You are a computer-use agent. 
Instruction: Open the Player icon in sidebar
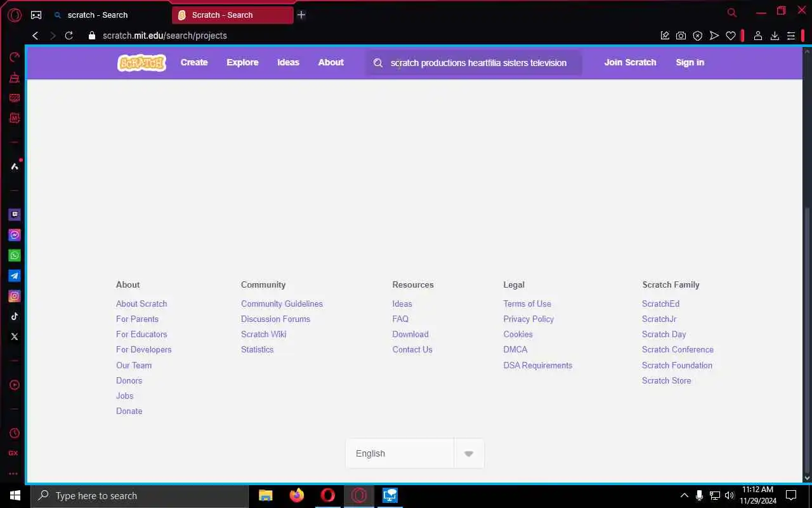click(x=14, y=385)
